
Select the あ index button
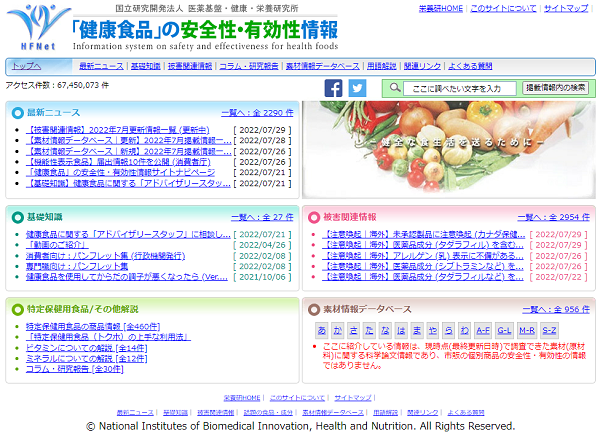[x=322, y=330]
